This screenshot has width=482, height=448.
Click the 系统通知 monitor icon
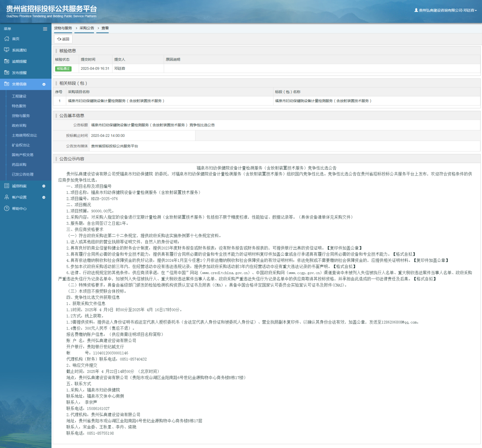(6, 50)
